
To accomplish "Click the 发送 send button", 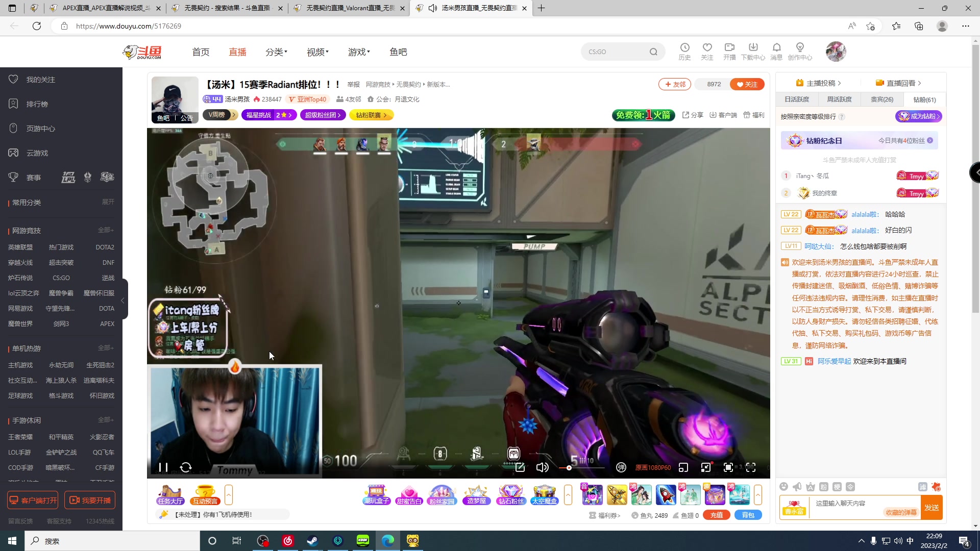I will pos(932,508).
